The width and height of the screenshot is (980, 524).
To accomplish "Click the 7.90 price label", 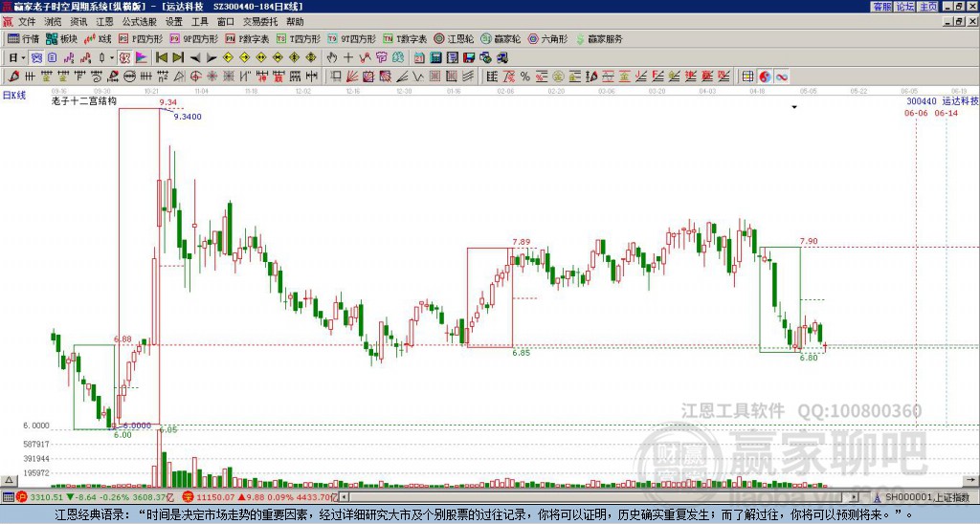I will (x=809, y=241).
